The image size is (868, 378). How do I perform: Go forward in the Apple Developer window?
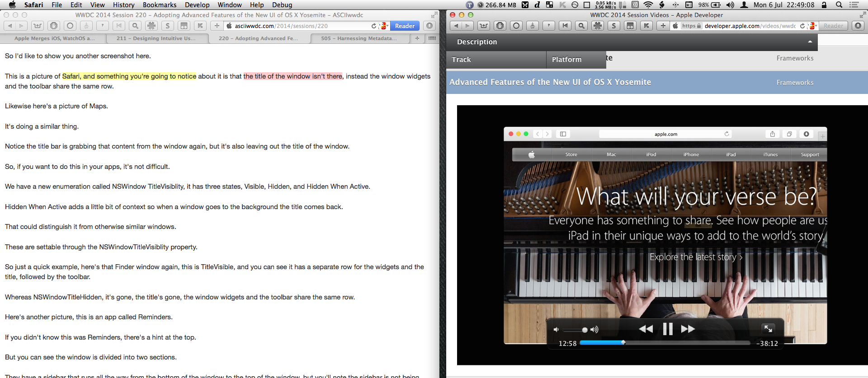[x=467, y=26]
